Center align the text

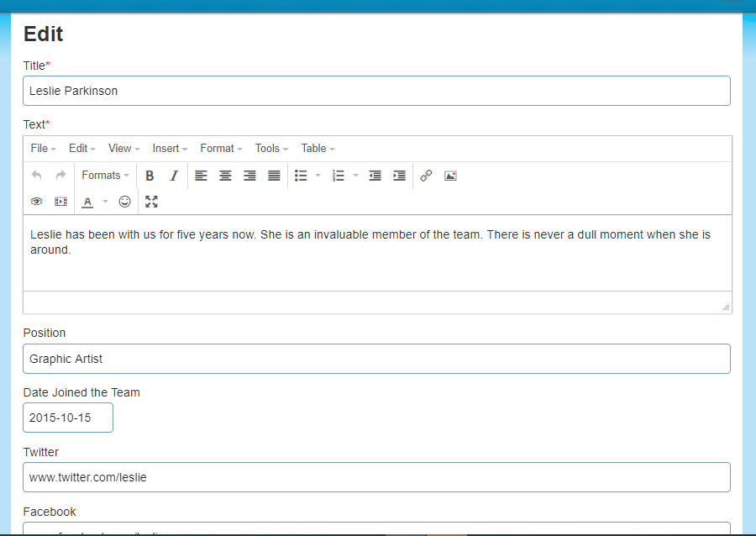pos(225,176)
